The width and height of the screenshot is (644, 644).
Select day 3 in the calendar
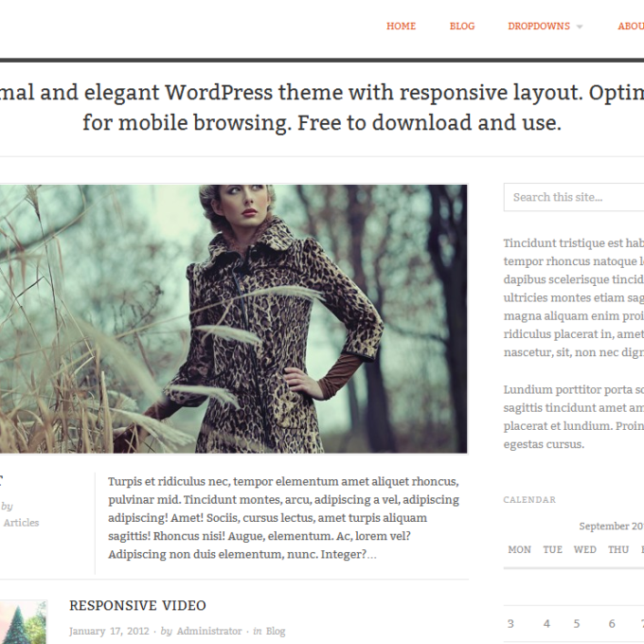click(510, 624)
